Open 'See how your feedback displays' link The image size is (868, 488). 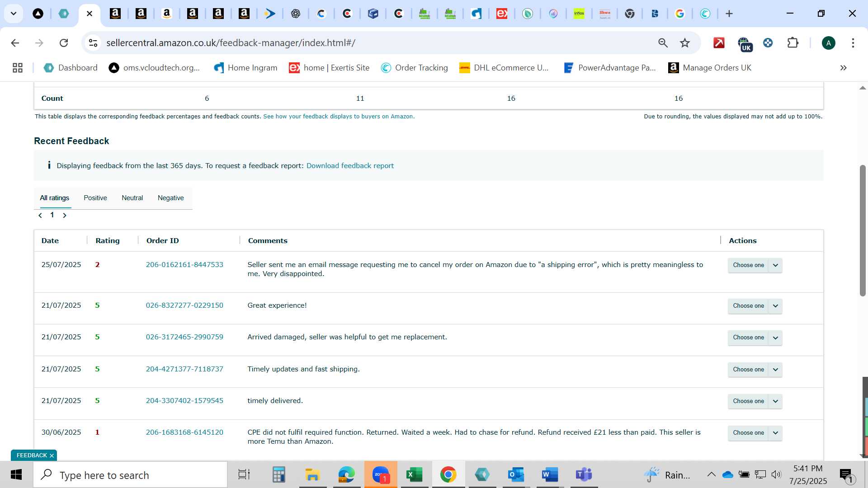coord(339,117)
